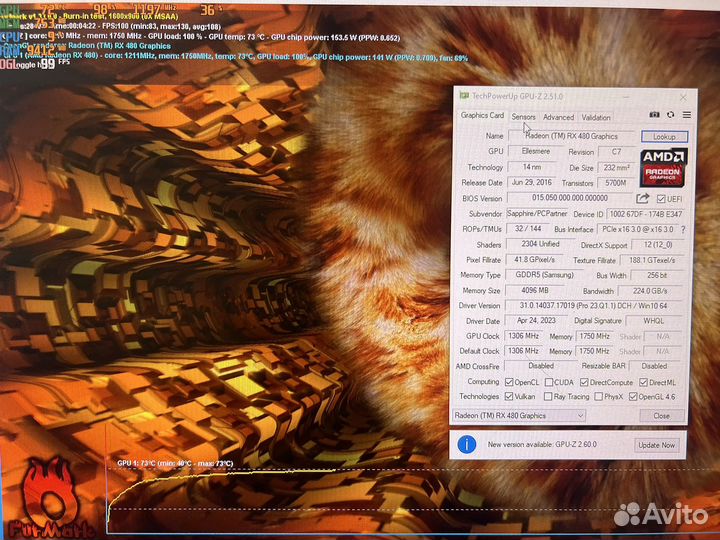Image resolution: width=720 pixels, height=540 pixels.
Task: Click the GPU-Z title bar app icon
Action: 463,95
